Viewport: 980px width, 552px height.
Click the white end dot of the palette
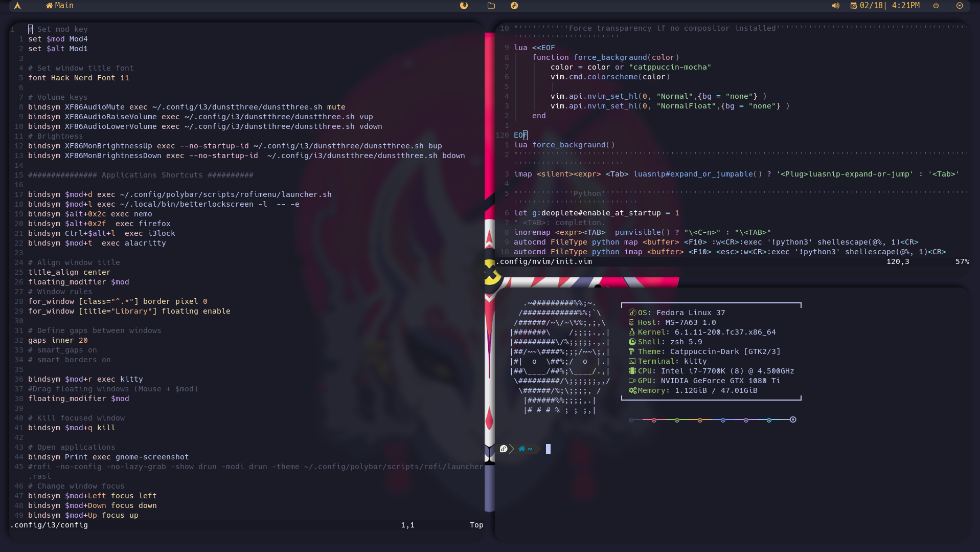[793, 419]
